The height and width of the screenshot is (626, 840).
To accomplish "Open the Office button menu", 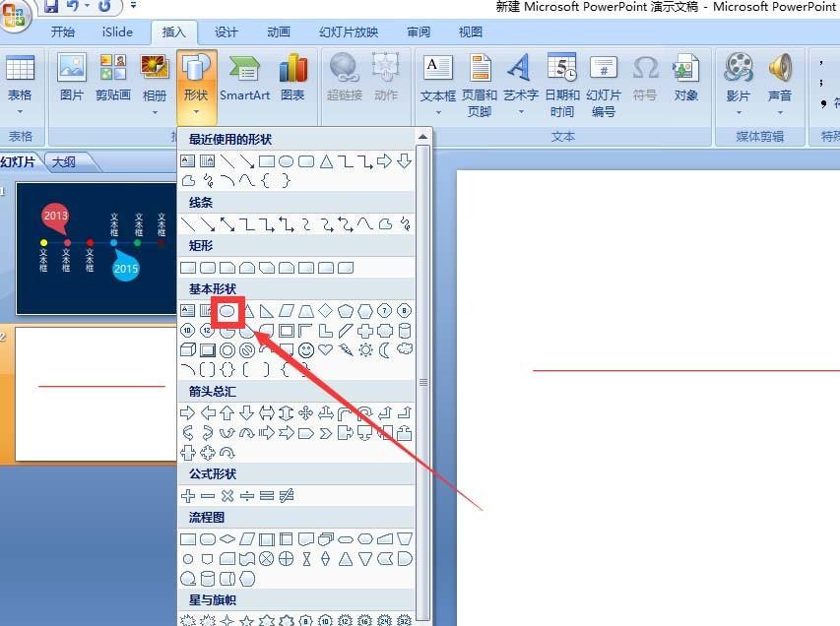I will click(x=13, y=9).
